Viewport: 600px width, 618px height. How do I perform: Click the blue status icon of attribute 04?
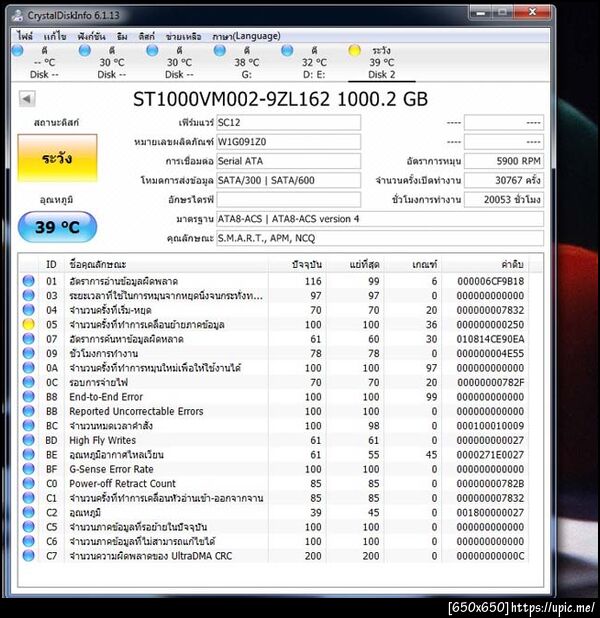point(28,310)
